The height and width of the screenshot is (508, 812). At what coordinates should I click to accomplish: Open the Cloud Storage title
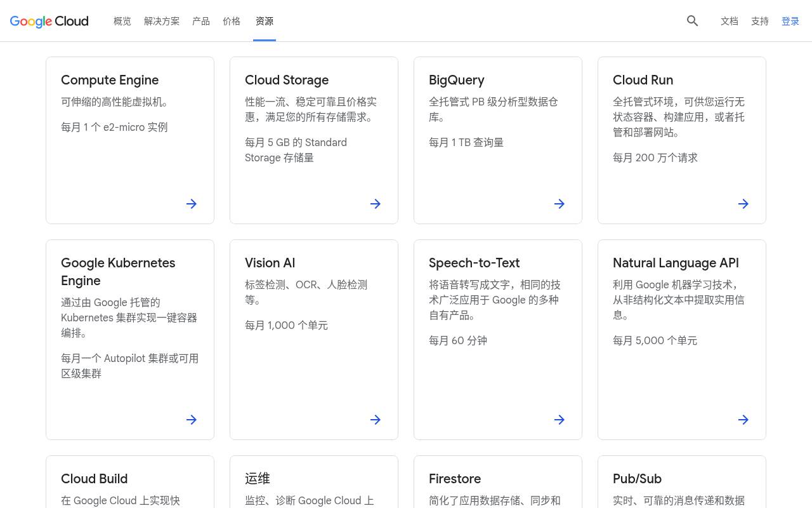click(287, 80)
